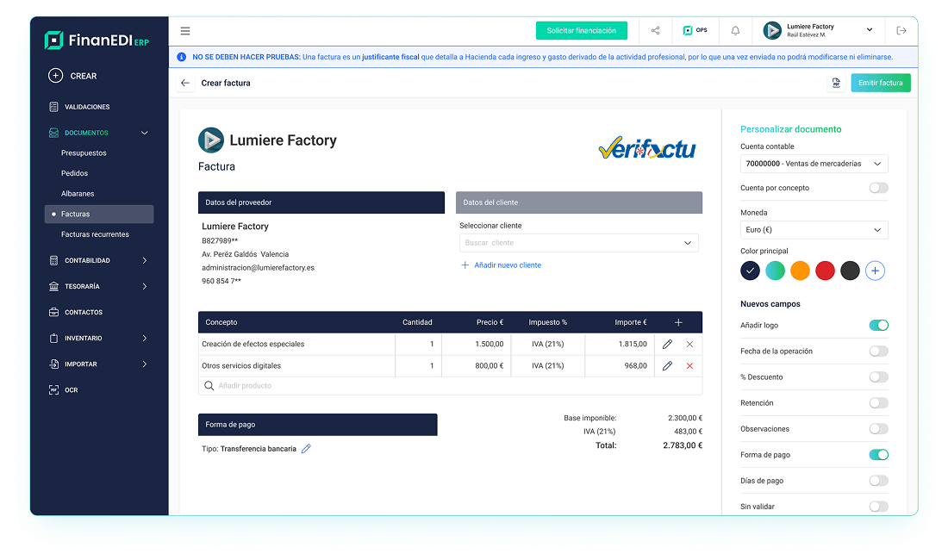
Task: Disable Forma de pago switch
Action: coord(878,455)
